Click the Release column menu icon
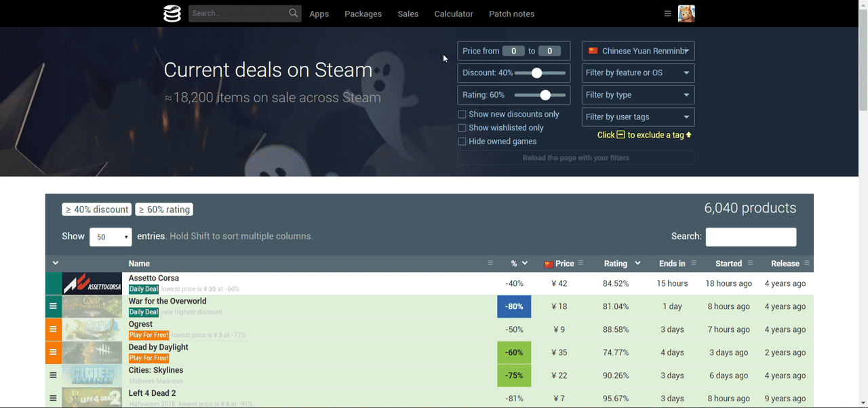This screenshot has width=868, height=408. [807, 263]
